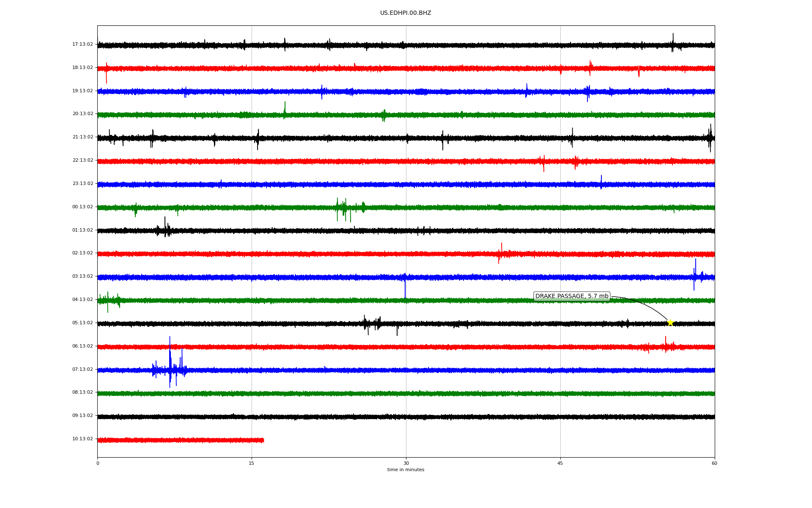Click the large blue spike on 07:13:02 trace

[x=170, y=362]
